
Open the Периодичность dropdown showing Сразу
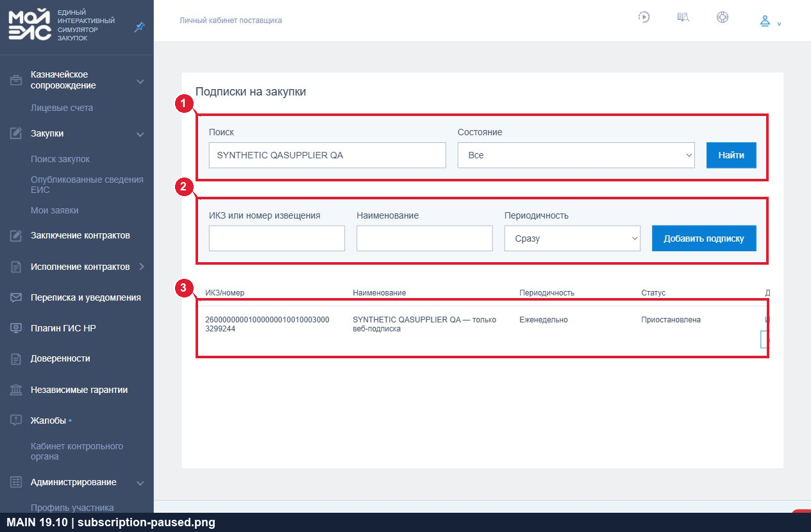click(572, 238)
